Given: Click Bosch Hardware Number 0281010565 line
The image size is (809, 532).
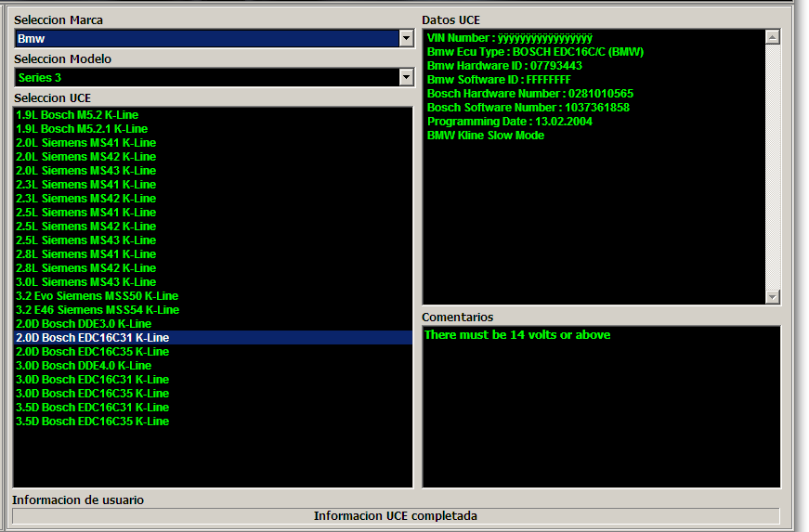Looking at the screenshot, I should 530,94.
